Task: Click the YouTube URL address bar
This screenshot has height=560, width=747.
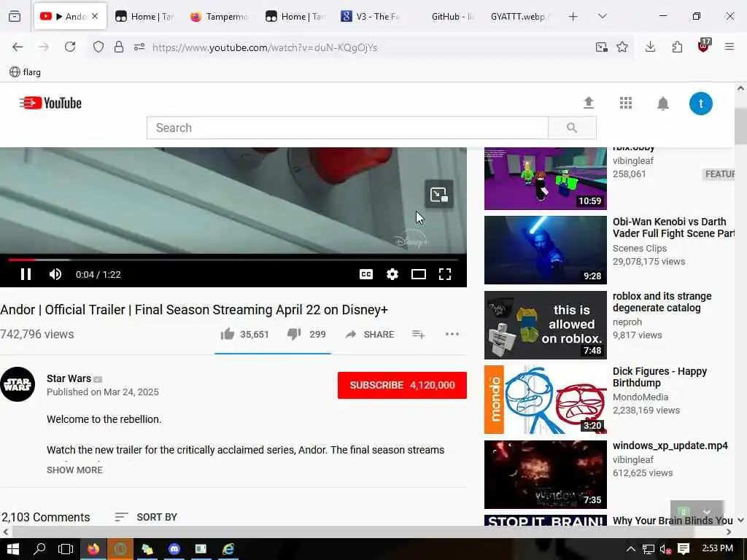Action: 264,47
